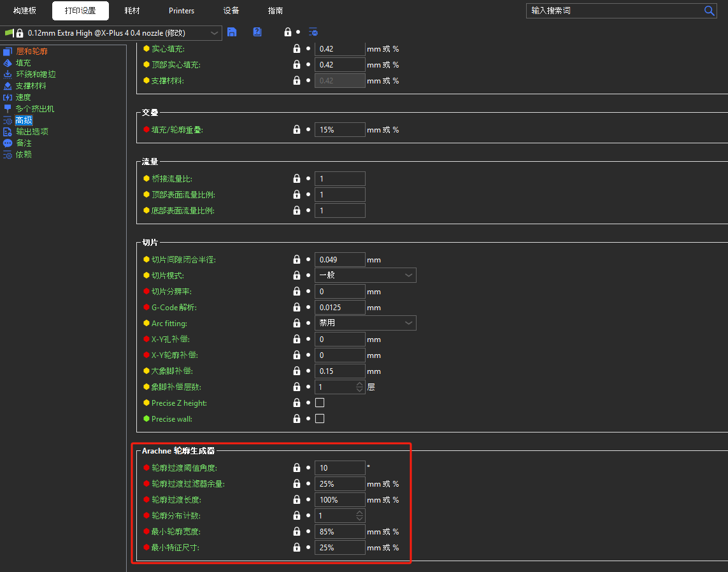Image resolution: width=728 pixels, height=572 pixels.
Task: Click lock icon for G-Code 解析
Action: pyautogui.click(x=297, y=308)
